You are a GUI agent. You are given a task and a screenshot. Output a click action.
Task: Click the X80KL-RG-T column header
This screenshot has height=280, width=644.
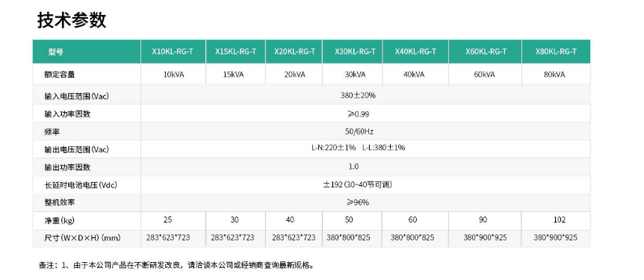tap(556, 52)
